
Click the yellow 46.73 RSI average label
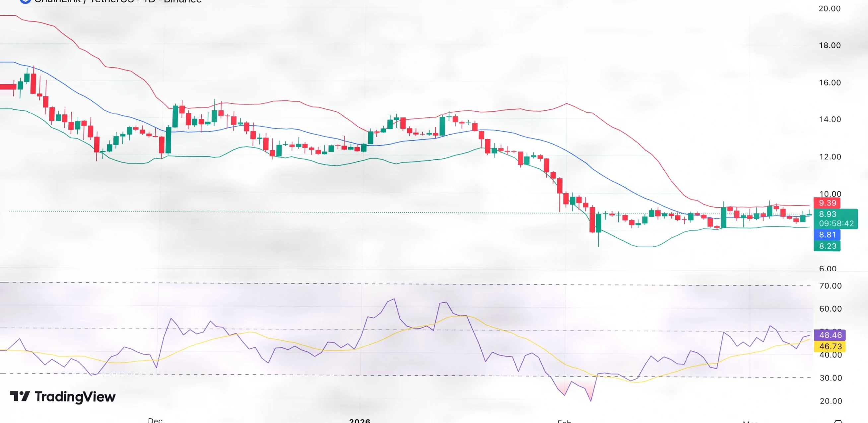point(830,346)
